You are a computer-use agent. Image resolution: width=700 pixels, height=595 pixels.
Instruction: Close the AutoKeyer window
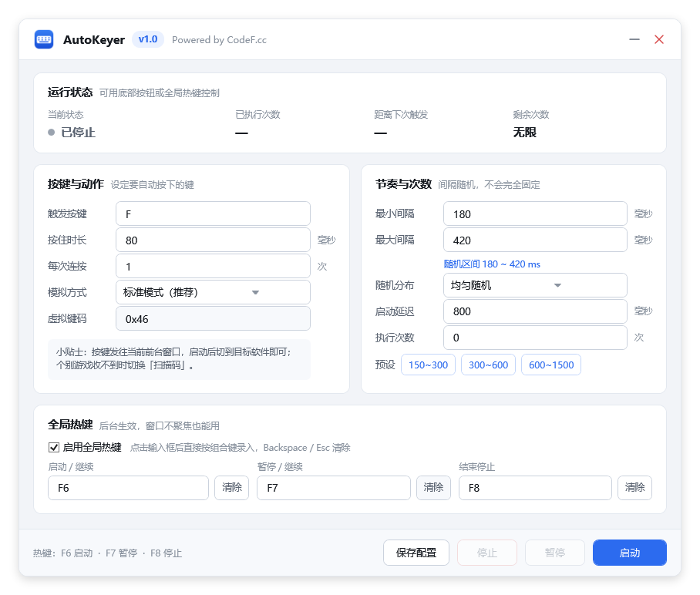(x=659, y=39)
